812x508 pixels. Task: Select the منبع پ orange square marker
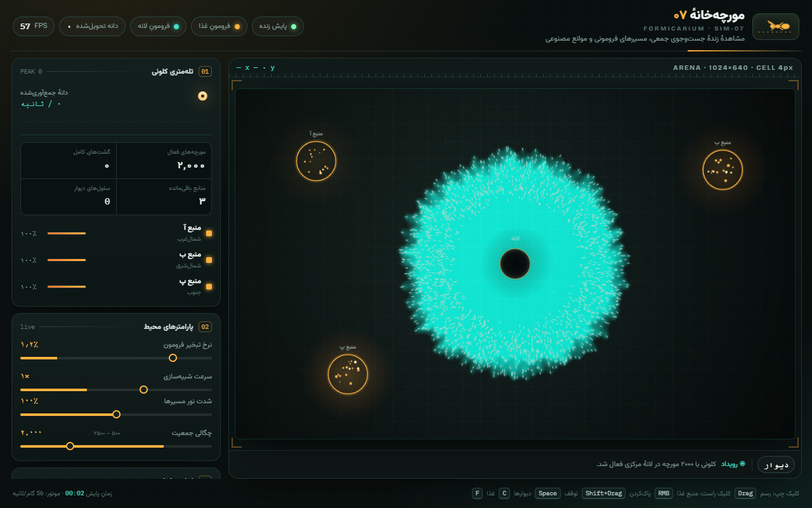pyautogui.click(x=209, y=286)
